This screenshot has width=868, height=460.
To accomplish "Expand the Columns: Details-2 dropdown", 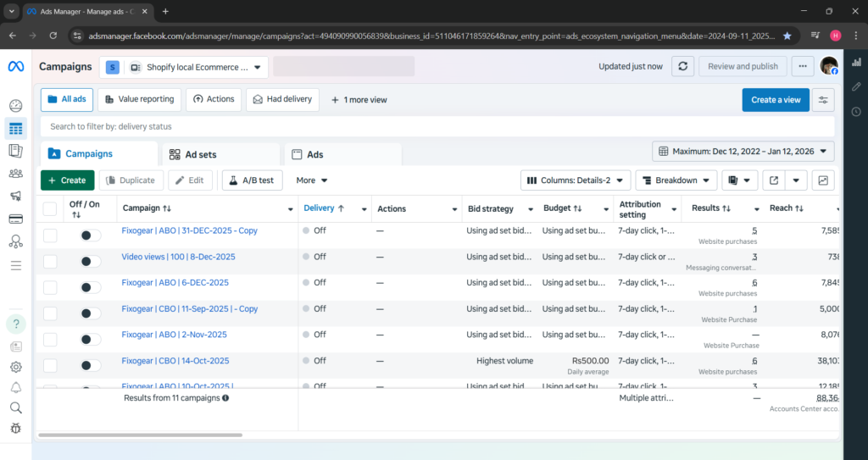I will [576, 180].
